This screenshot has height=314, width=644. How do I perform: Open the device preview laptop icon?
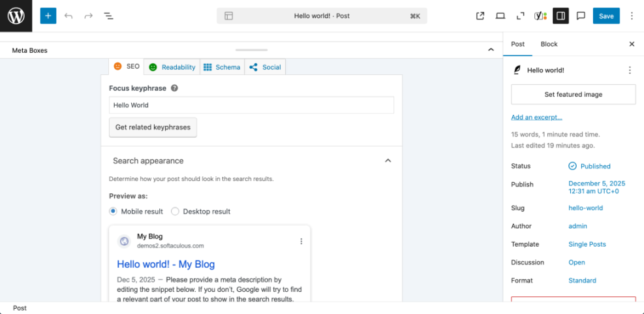[x=500, y=16]
